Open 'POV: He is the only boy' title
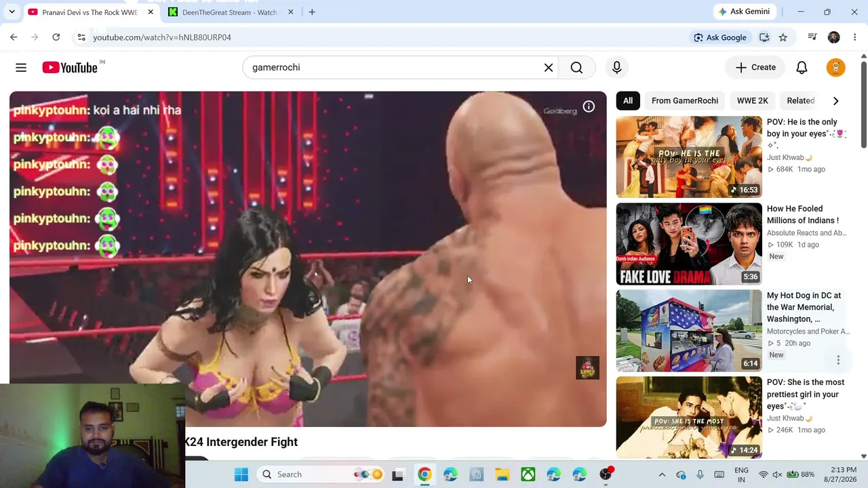 (x=806, y=134)
